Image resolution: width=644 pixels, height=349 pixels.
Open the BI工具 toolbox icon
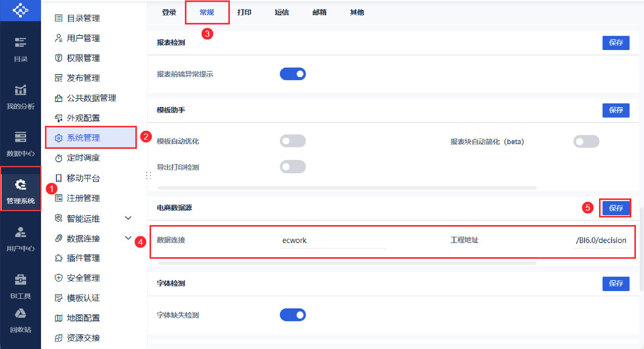(21, 280)
